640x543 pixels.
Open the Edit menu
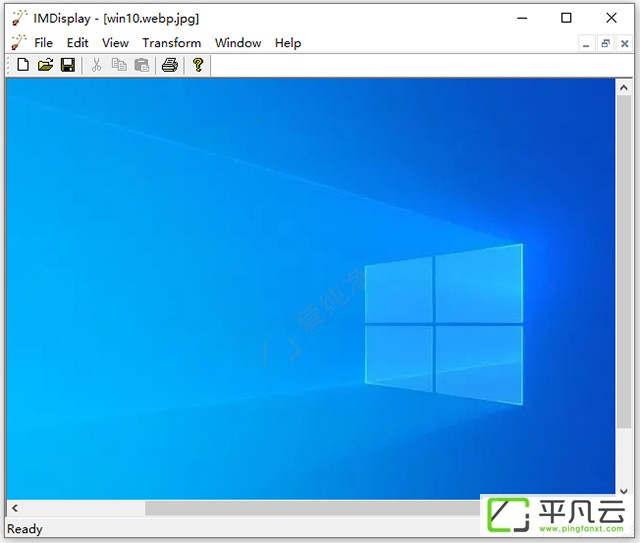78,43
